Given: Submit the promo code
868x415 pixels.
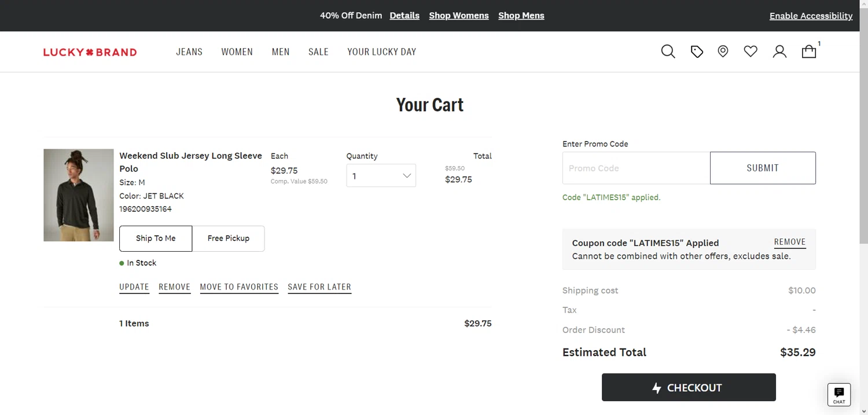Looking at the screenshot, I should 763,168.
